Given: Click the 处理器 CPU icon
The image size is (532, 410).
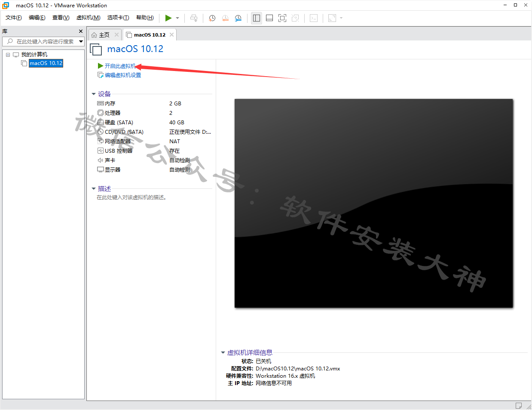Looking at the screenshot, I should pyautogui.click(x=101, y=113).
